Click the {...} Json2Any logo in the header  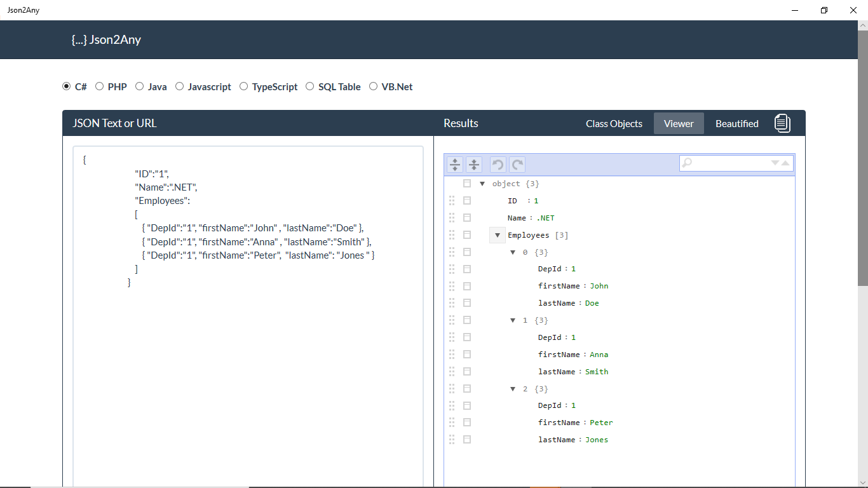point(106,39)
